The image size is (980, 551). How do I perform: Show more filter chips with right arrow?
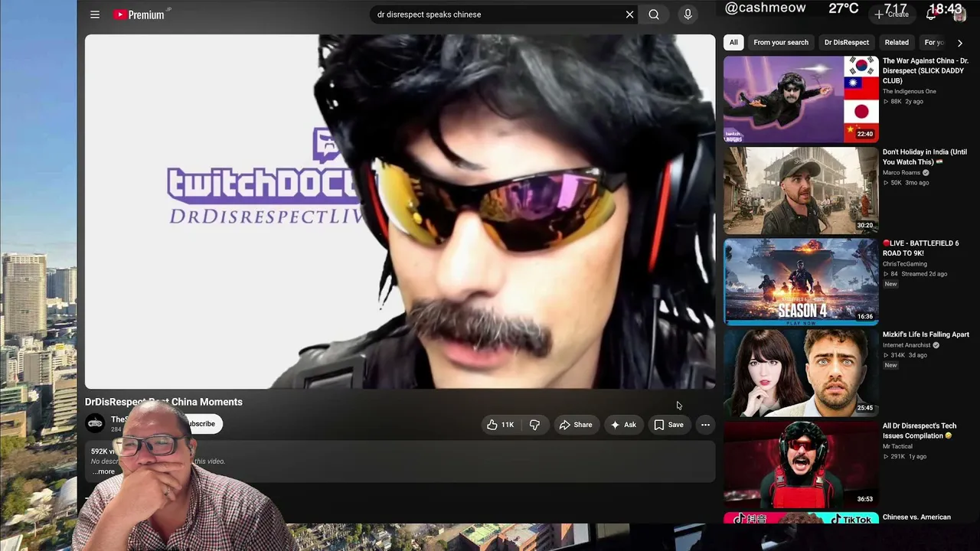click(x=960, y=43)
